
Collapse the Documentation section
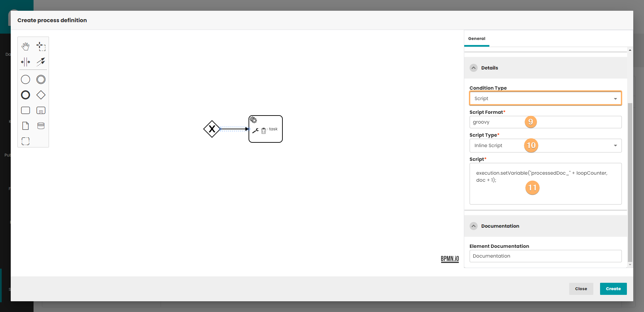click(474, 226)
